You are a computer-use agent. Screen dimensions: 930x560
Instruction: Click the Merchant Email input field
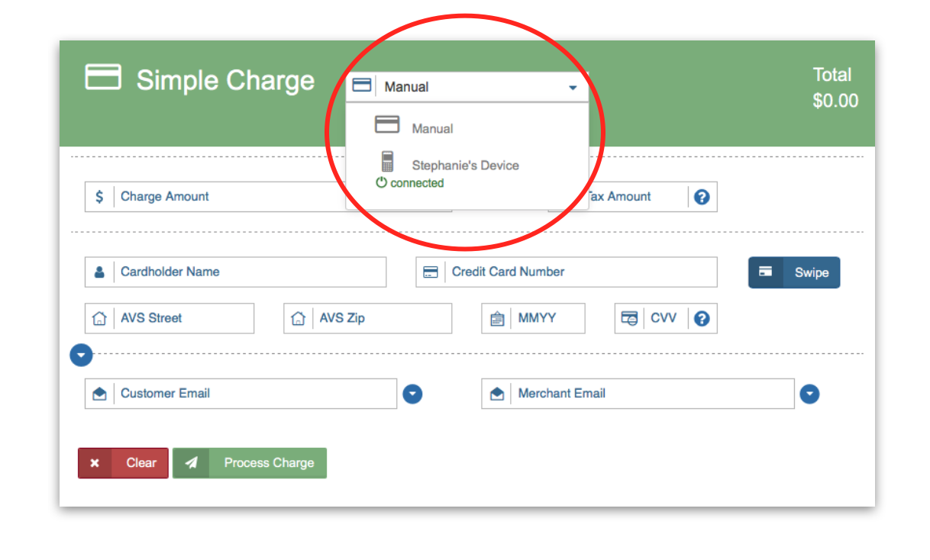pos(651,394)
